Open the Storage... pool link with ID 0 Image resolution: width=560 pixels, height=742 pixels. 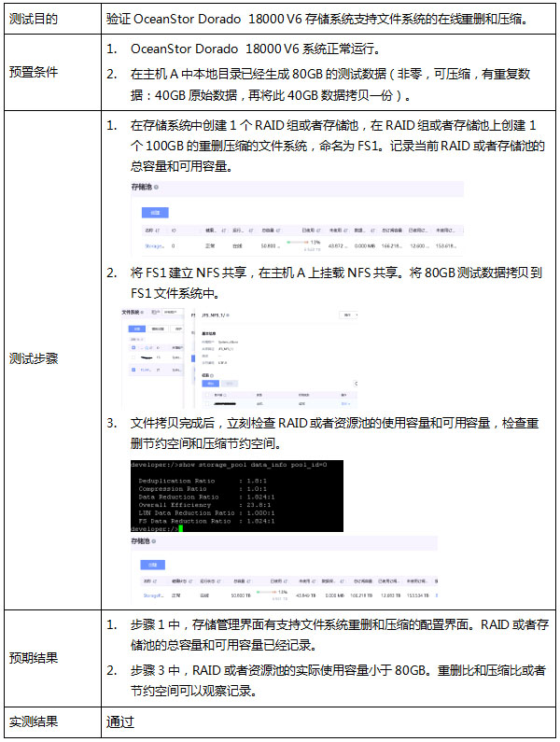tap(154, 246)
